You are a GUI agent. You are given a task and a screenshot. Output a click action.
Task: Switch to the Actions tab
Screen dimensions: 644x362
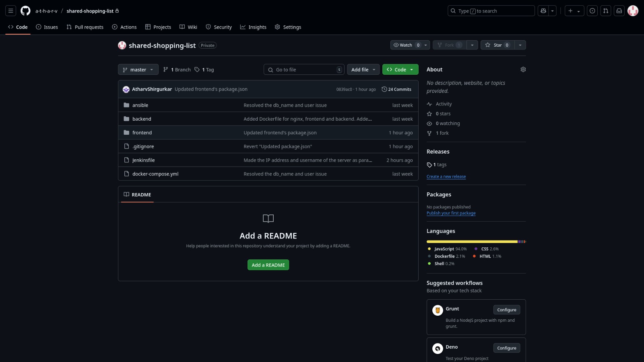coord(124,27)
